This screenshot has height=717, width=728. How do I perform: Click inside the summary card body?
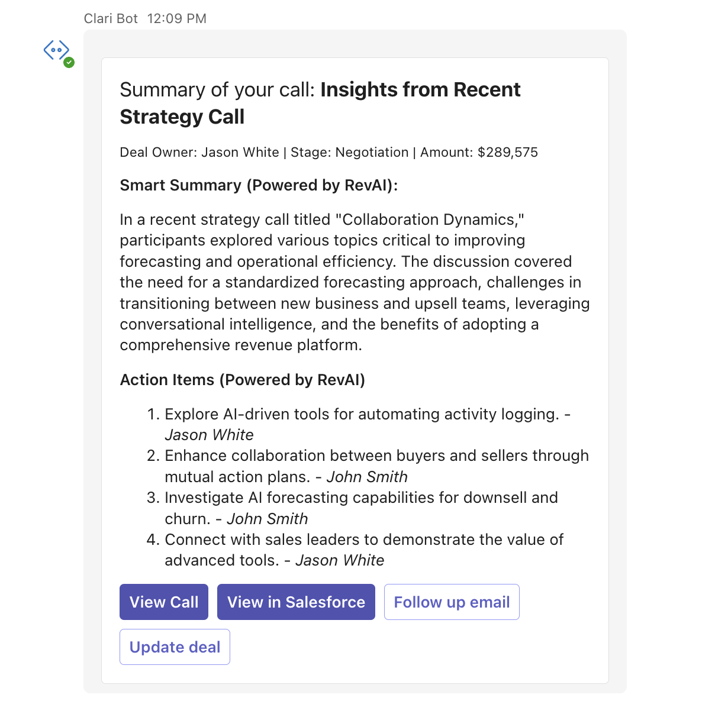[x=355, y=282]
